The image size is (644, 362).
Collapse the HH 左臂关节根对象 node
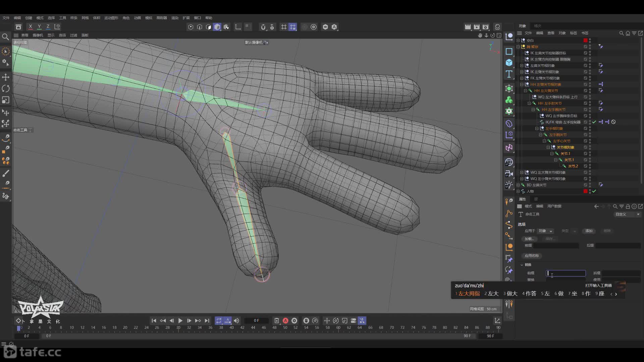pyautogui.click(x=522, y=84)
